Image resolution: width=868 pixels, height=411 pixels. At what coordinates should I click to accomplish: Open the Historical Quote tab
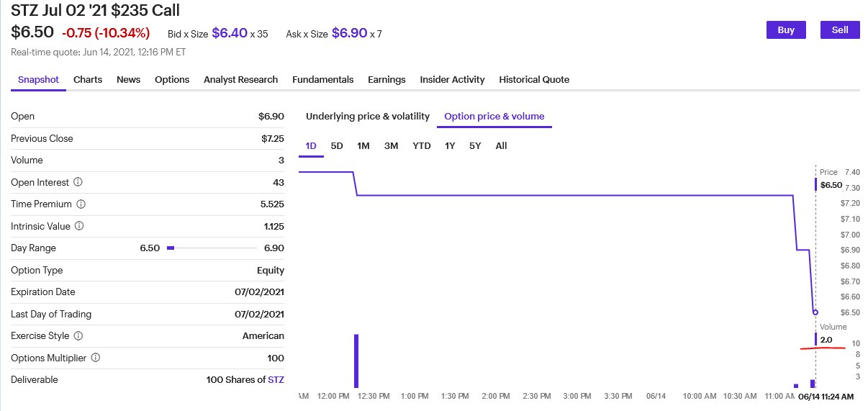(534, 80)
